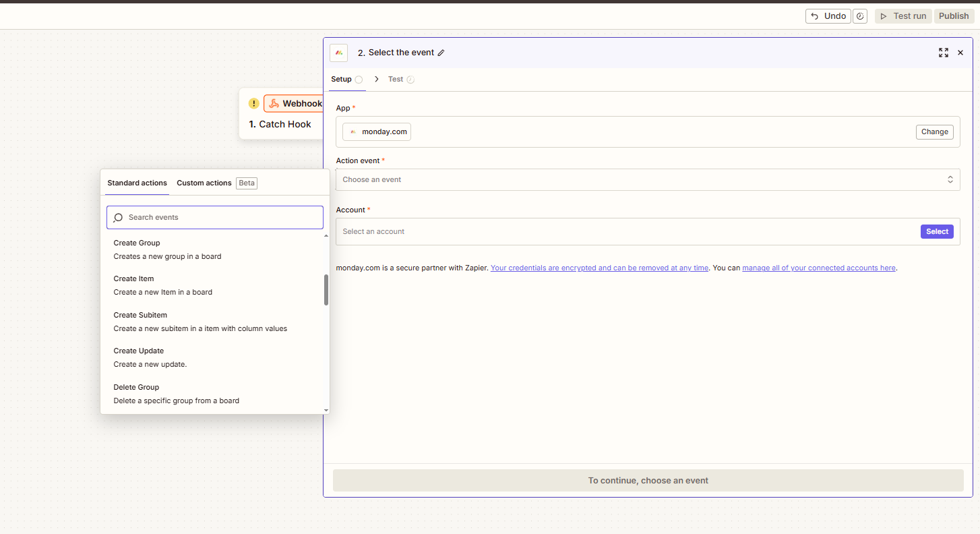Open the manage connected accounts link

coord(818,268)
